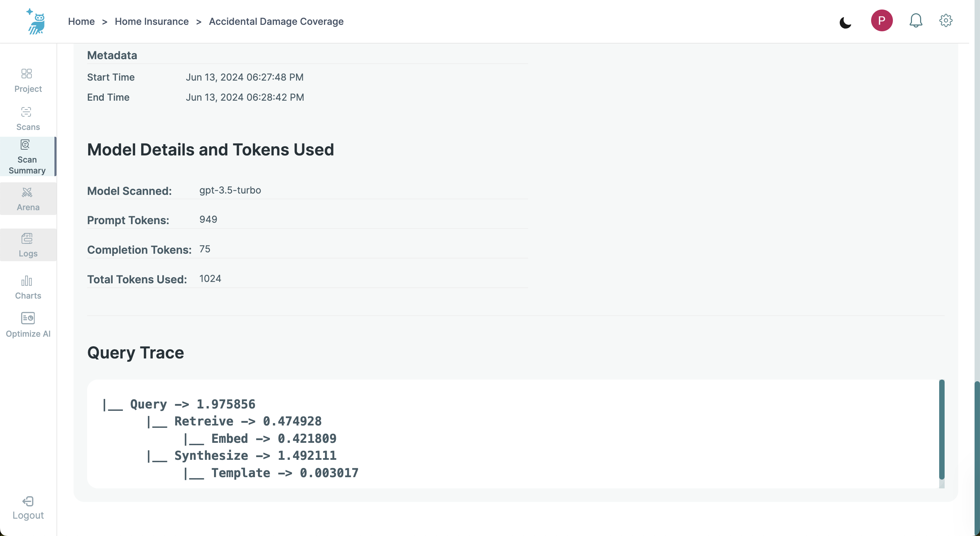This screenshot has width=980, height=536.
Task: Click the Scan Summary icon
Action: (x=25, y=145)
